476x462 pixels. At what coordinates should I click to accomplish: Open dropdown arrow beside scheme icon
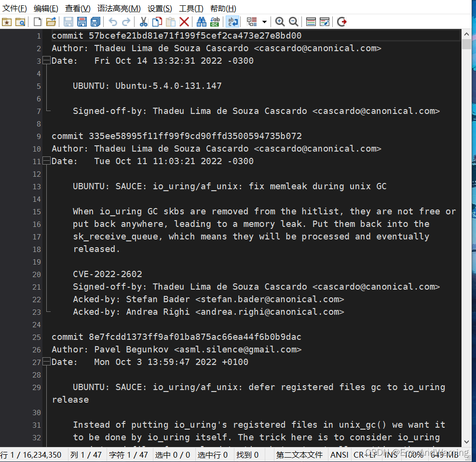coord(264,22)
